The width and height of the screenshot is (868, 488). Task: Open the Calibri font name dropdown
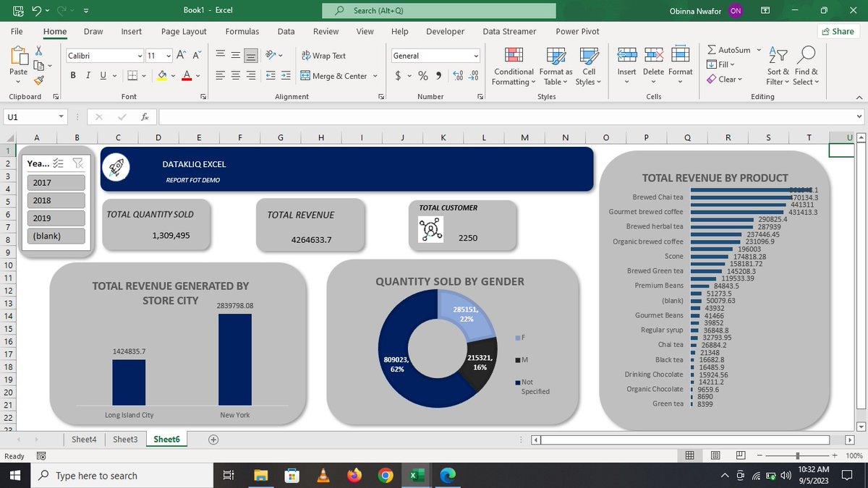click(x=140, y=56)
